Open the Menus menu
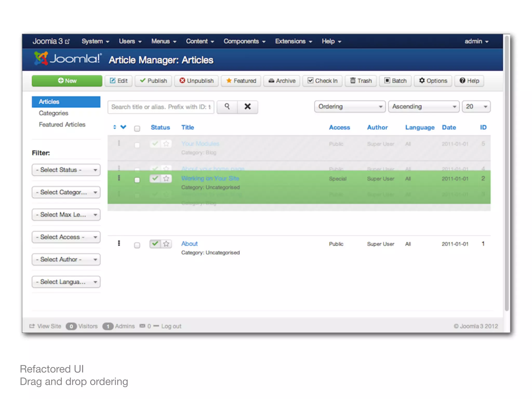 pos(164,41)
